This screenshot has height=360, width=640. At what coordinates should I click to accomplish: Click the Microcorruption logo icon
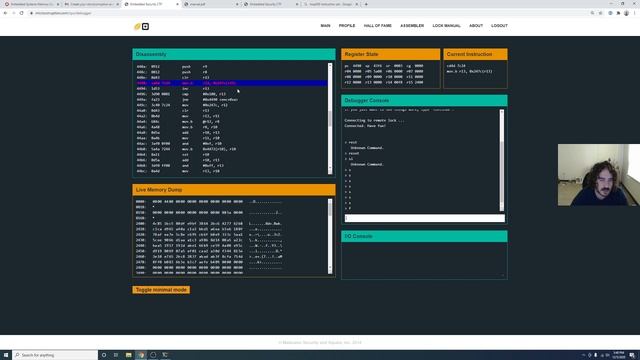tap(141, 27)
